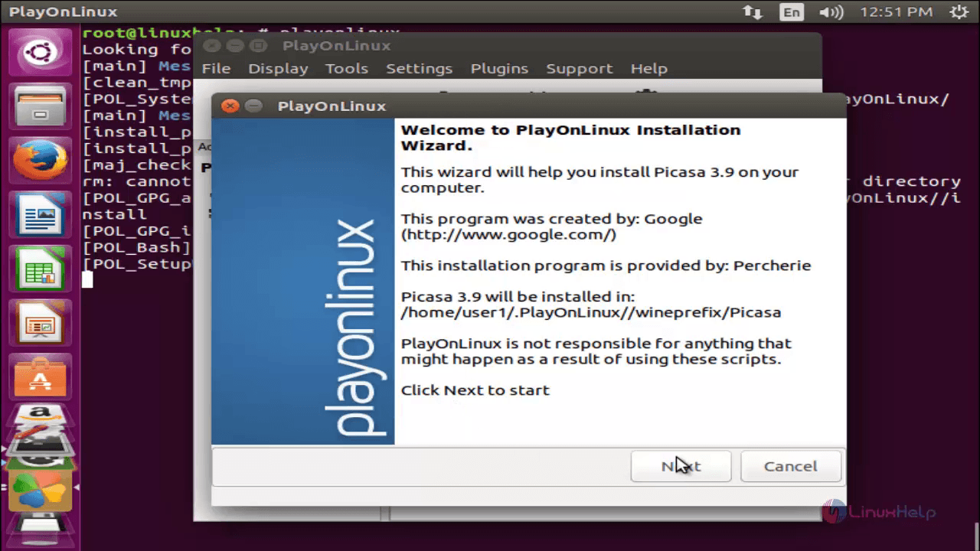The width and height of the screenshot is (980, 551).
Task: Open File menu in PlayOnLinux window
Action: click(x=216, y=69)
